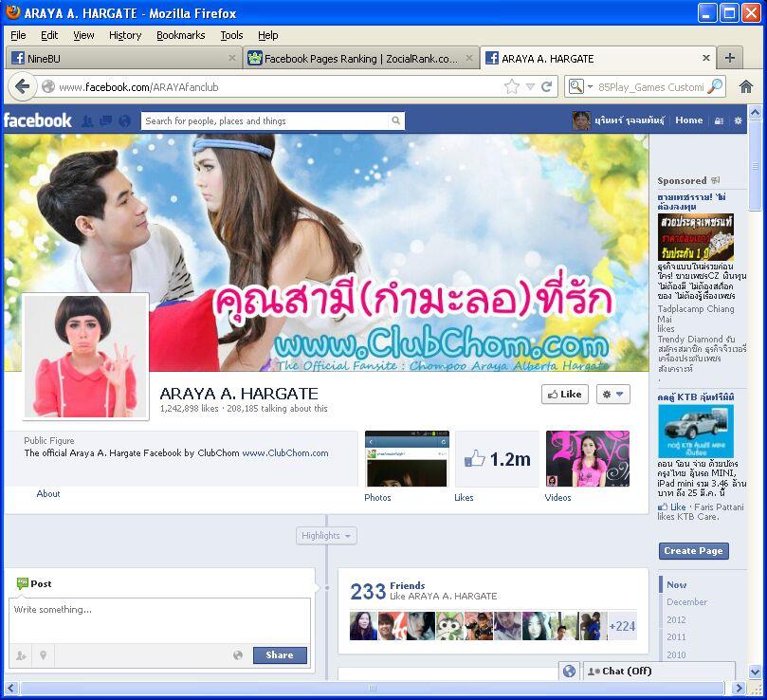
Task: Open the Facebook messages icon
Action: 105,121
